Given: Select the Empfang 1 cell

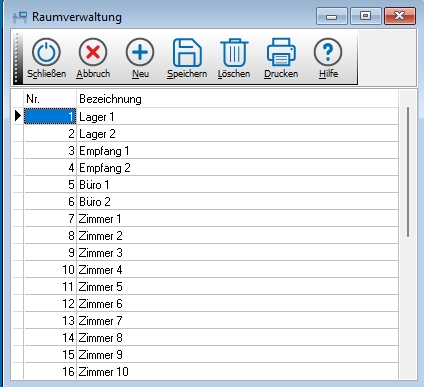Looking at the screenshot, I should pyautogui.click(x=237, y=151).
